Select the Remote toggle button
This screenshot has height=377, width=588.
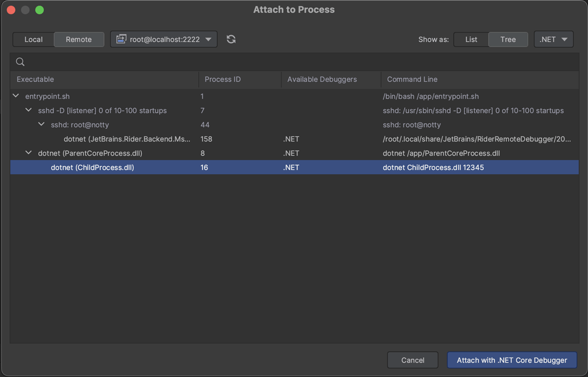(79, 39)
